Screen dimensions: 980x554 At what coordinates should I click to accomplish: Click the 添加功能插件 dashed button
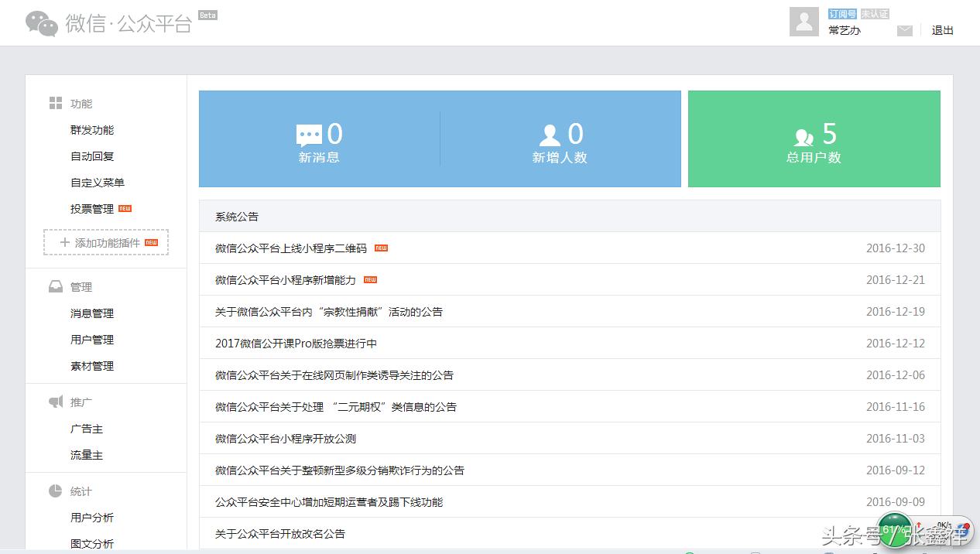tap(105, 242)
